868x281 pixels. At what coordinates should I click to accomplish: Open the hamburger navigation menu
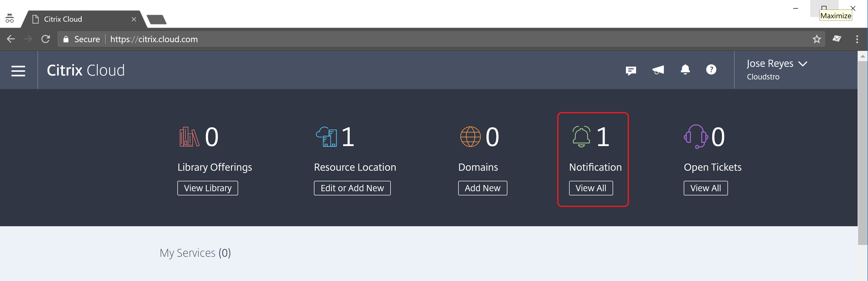(18, 71)
